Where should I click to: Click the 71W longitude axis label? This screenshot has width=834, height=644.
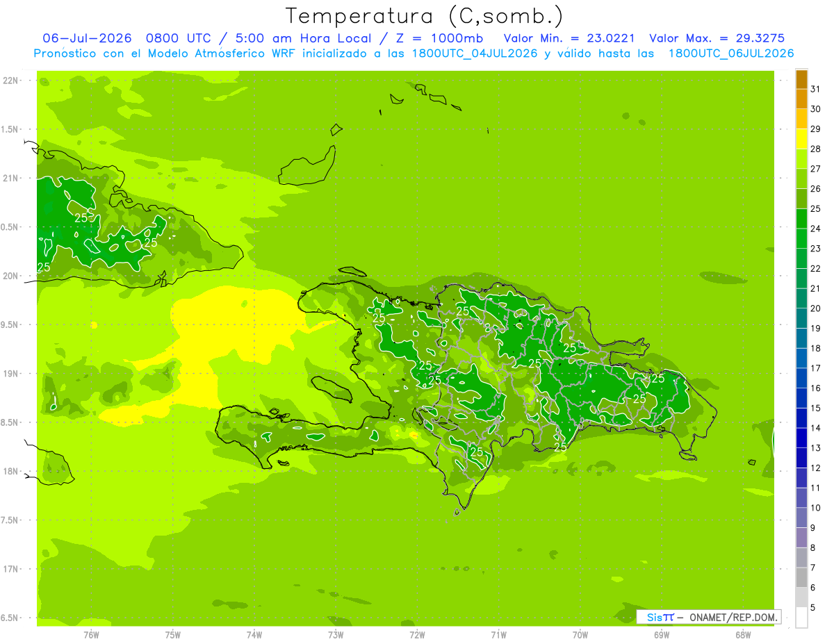point(498,634)
